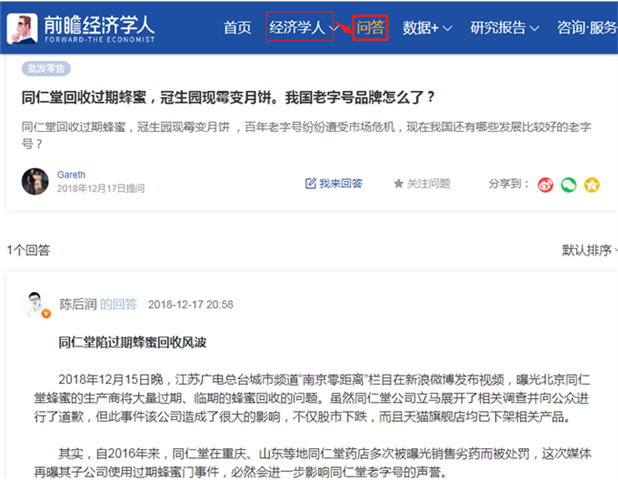
Task: Open the 陈后润 的回答 author link
Action: pyautogui.click(x=98, y=304)
